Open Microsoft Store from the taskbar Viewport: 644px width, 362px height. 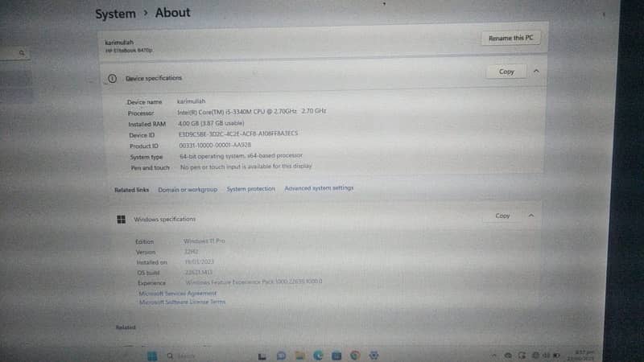336,356
